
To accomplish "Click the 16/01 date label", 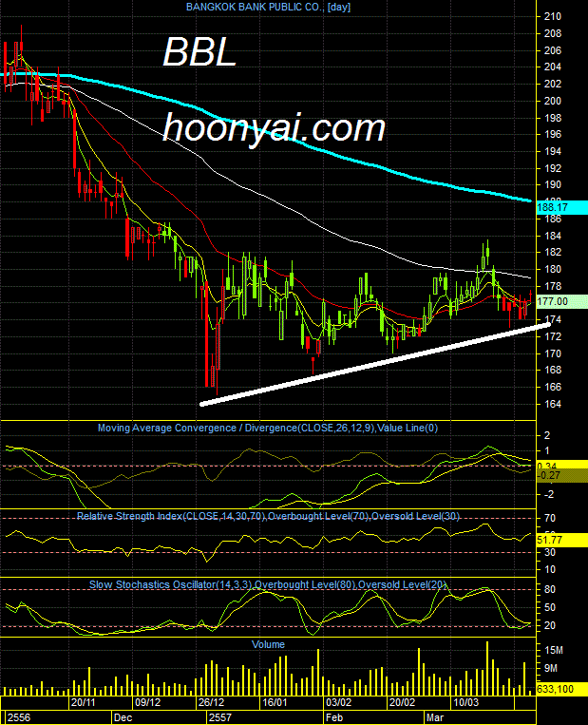I will point(275,703).
